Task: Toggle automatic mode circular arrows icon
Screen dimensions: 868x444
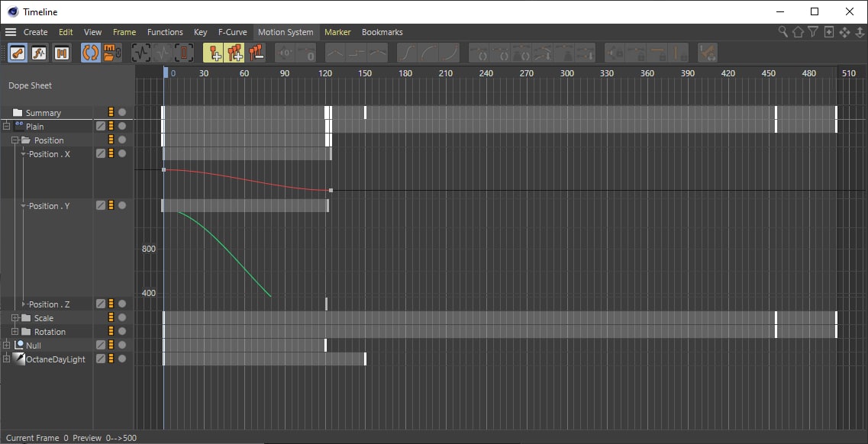Action: click(90, 53)
